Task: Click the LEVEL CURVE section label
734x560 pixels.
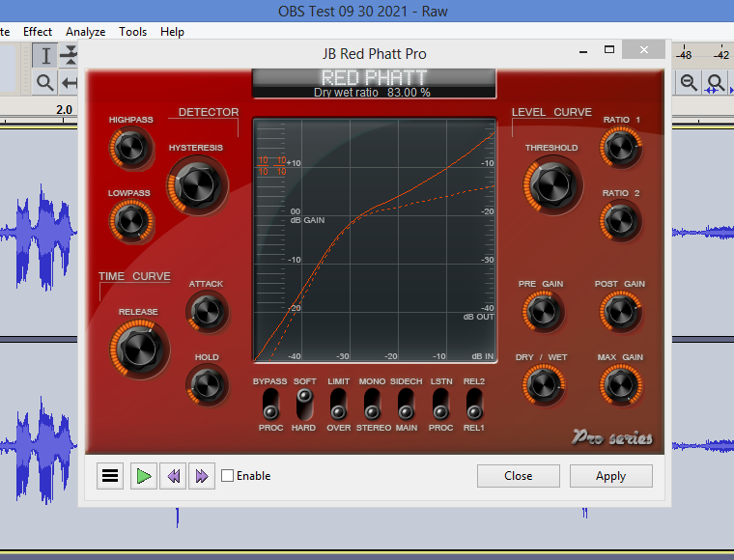Action: pos(551,112)
